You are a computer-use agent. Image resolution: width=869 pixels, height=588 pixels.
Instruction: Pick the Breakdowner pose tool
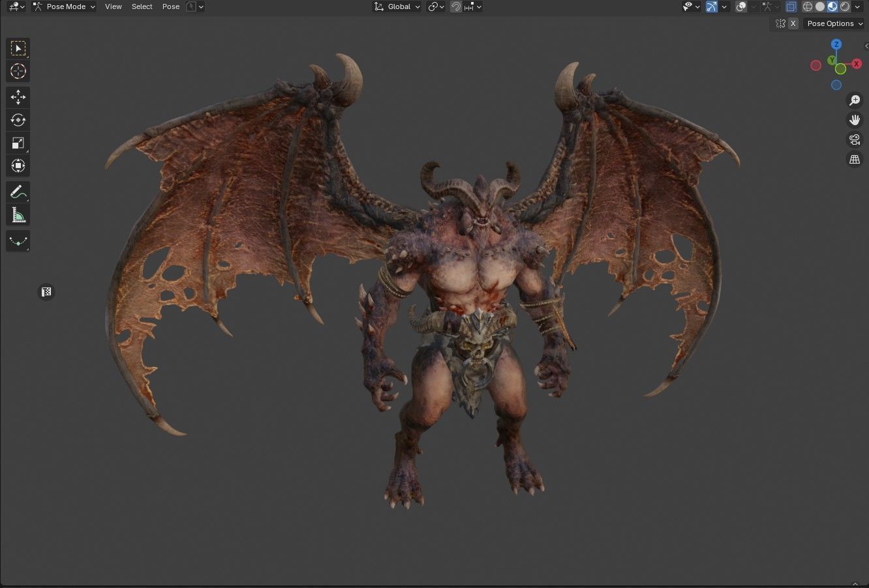coord(18,241)
